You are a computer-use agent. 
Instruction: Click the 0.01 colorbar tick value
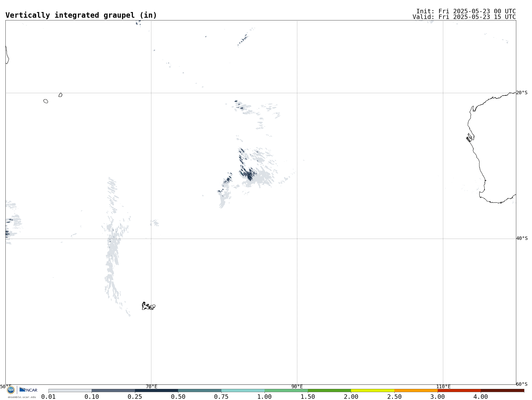(x=49, y=397)
